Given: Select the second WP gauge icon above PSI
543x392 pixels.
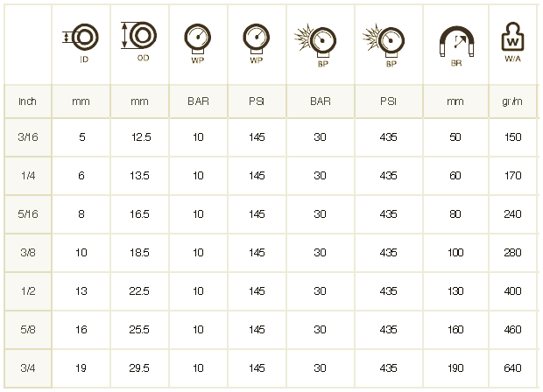Looking at the screenshot, I should point(257,38).
